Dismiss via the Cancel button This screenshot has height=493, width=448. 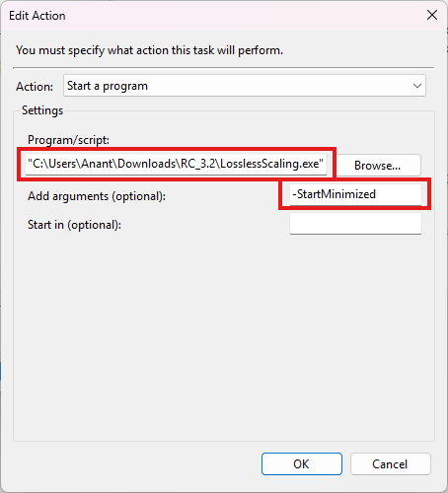(390, 463)
